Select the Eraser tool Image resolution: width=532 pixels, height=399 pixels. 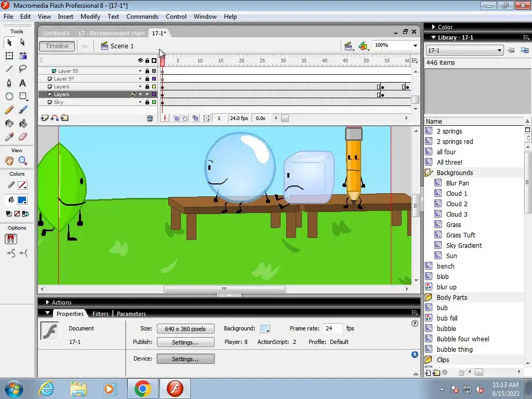23,137
